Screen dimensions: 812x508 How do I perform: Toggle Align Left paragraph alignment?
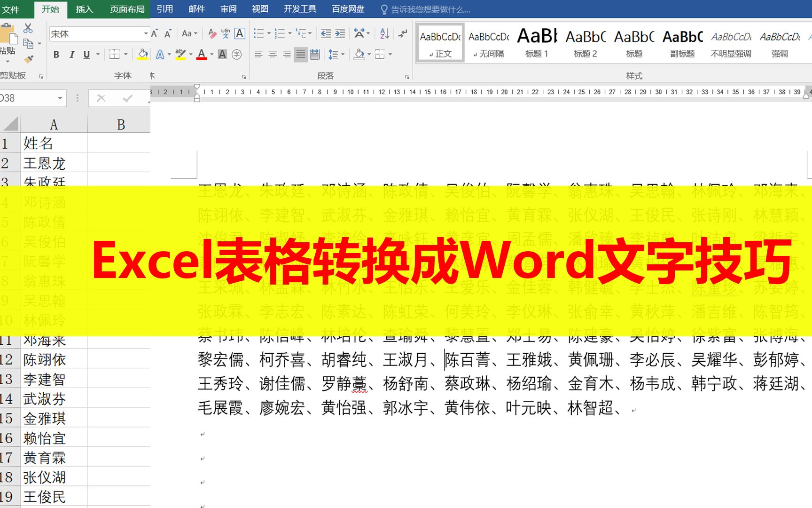258,55
